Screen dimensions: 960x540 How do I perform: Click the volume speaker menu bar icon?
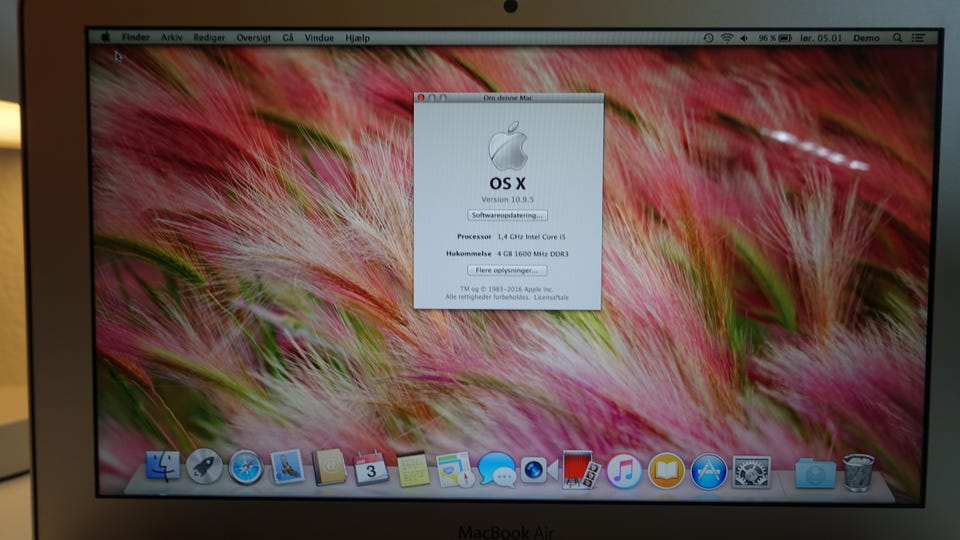[744, 38]
